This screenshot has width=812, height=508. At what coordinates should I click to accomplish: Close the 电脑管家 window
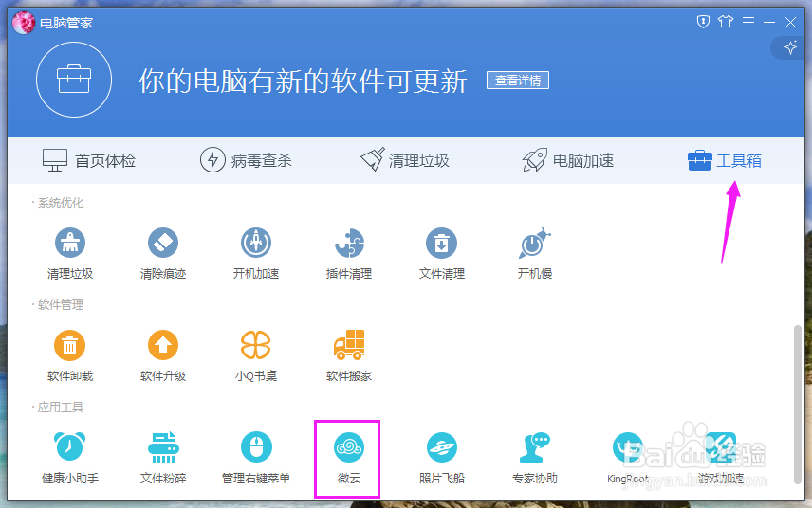tap(790, 22)
